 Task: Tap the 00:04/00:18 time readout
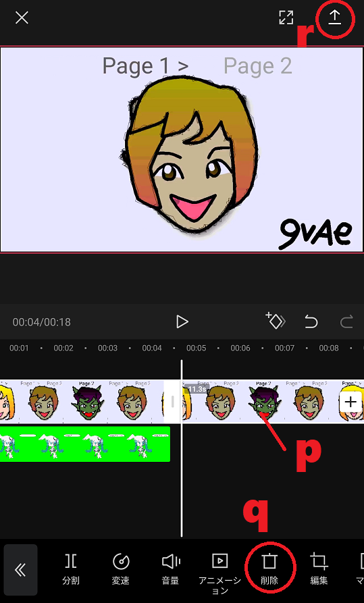[42, 322]
